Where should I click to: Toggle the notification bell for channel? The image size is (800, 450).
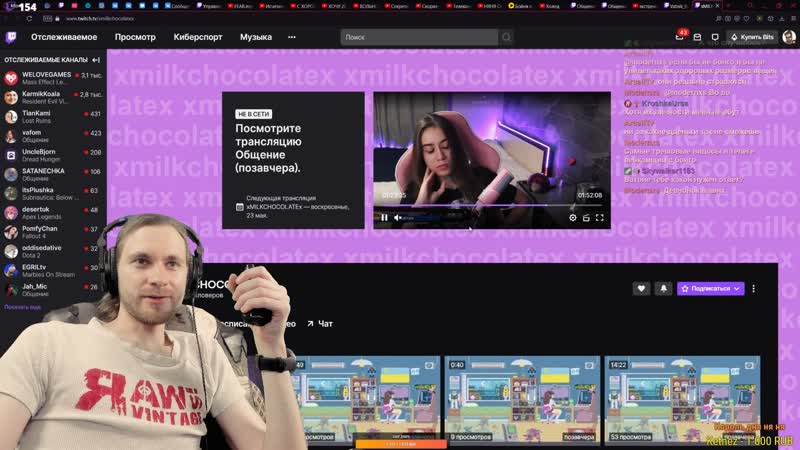pyautogui.click(x=663, y=289)
